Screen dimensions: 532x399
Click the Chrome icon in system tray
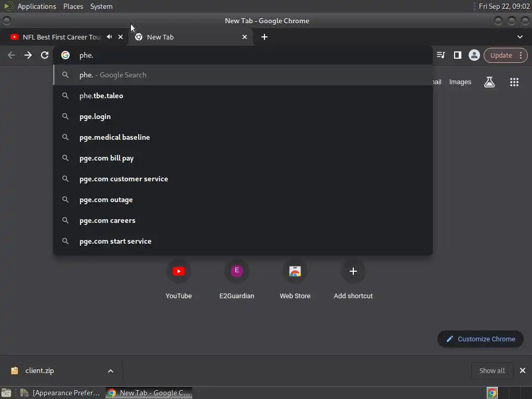[492, 393]
